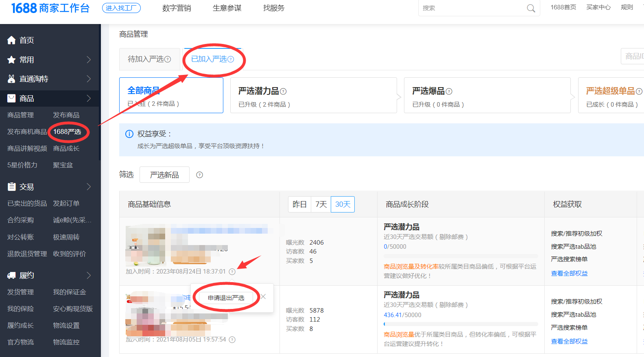Open 发布商机商品 in sidebar
Viewport: 644px width, 357px height.
[27, 132]
